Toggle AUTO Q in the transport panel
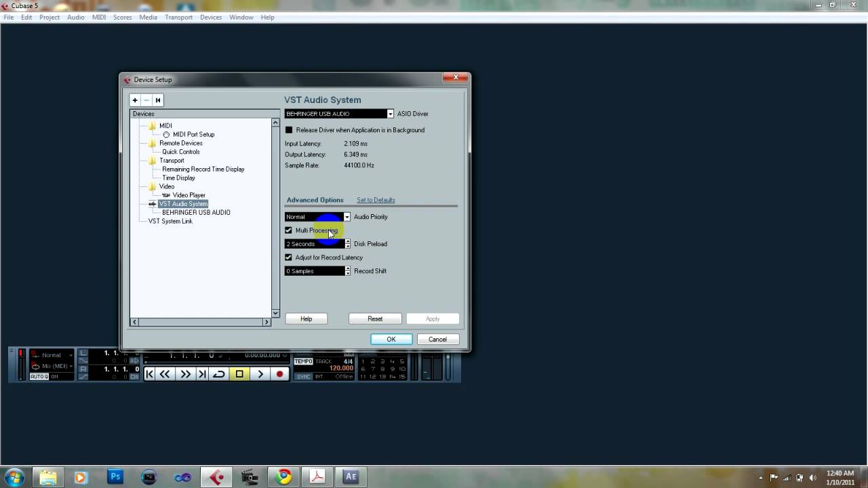The height and width of the screenshot is (488, 868). 39,376
